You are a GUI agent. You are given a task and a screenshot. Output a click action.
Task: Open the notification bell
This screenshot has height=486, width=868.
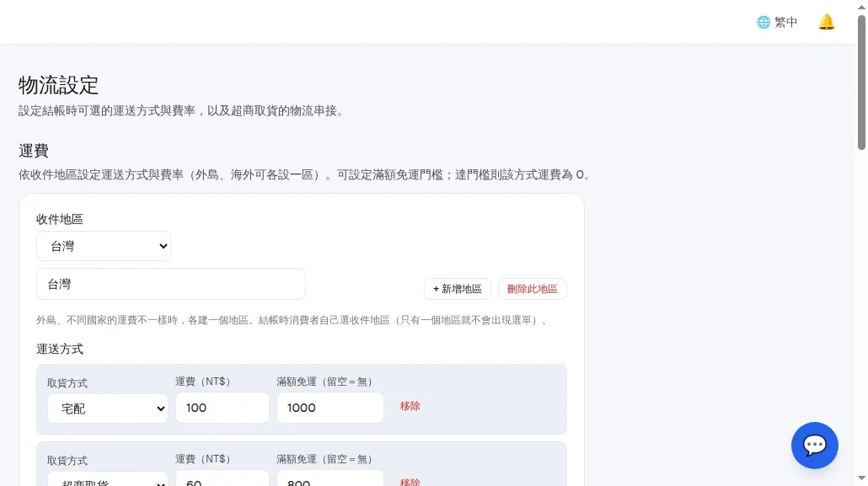point(826,22)
